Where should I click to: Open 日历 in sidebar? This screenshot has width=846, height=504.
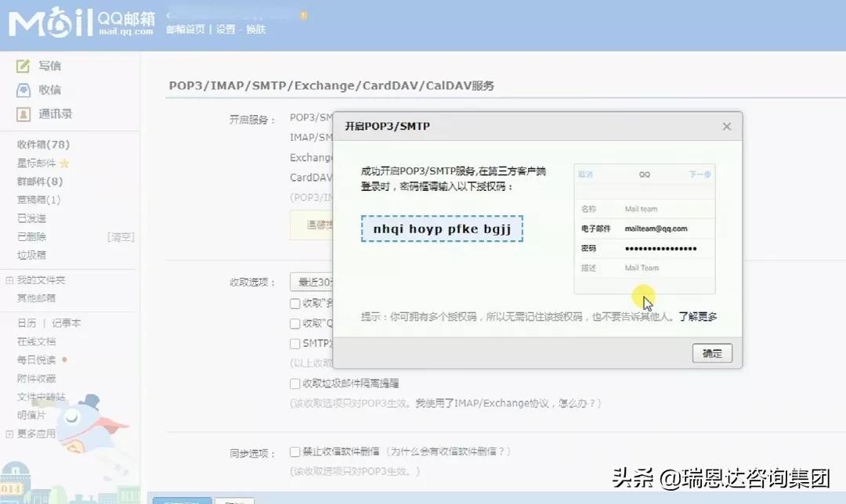pyautogui.click(x=27, y=323)
